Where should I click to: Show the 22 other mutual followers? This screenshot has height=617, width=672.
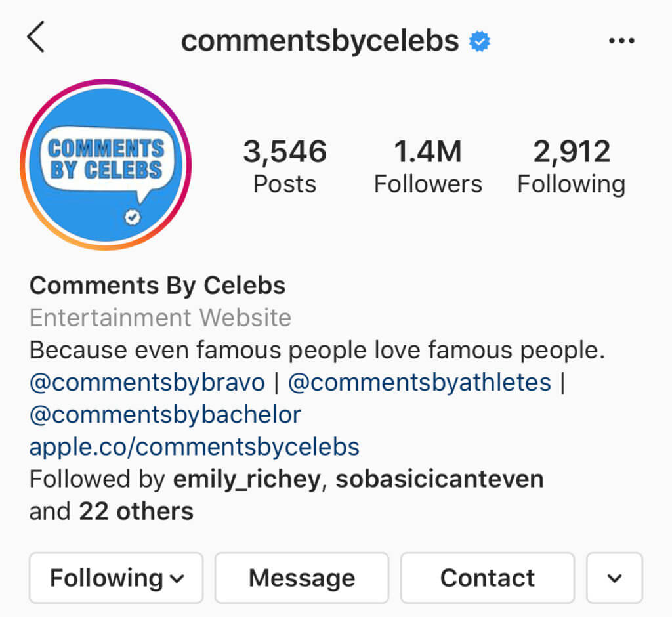click(136, 511)
